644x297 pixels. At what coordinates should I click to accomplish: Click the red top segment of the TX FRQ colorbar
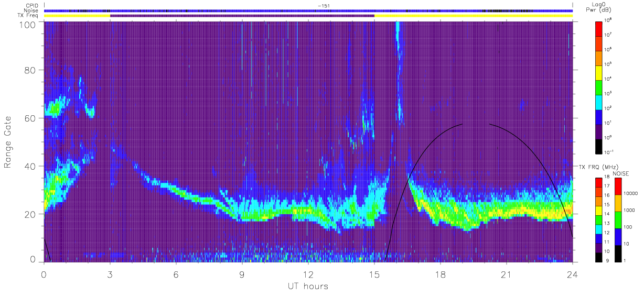tap(598, 182)
